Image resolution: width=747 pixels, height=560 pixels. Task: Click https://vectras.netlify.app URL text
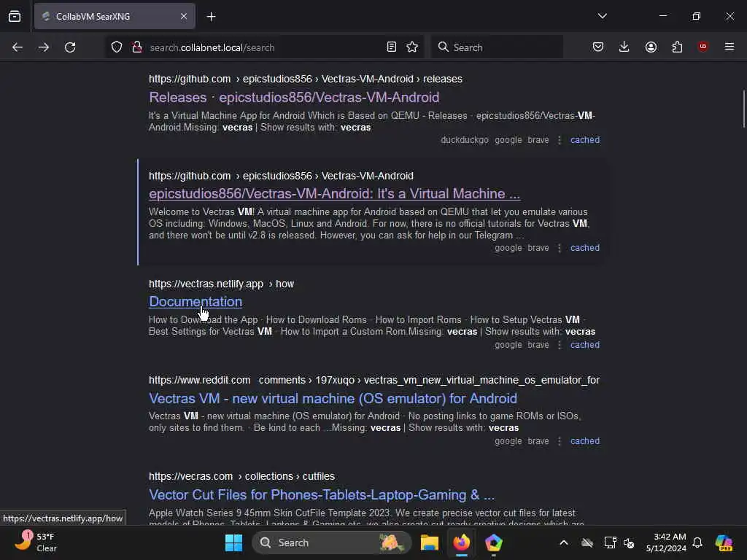206,284
